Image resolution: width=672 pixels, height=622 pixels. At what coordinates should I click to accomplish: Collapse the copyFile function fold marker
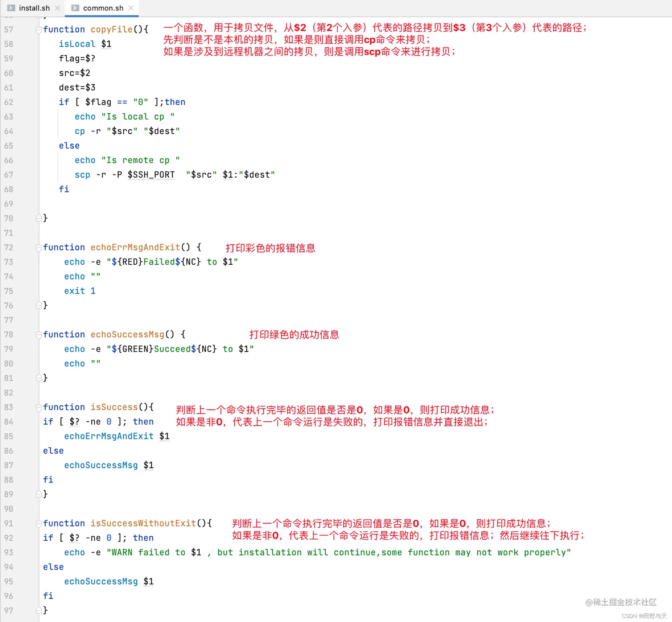pos(39,30)
